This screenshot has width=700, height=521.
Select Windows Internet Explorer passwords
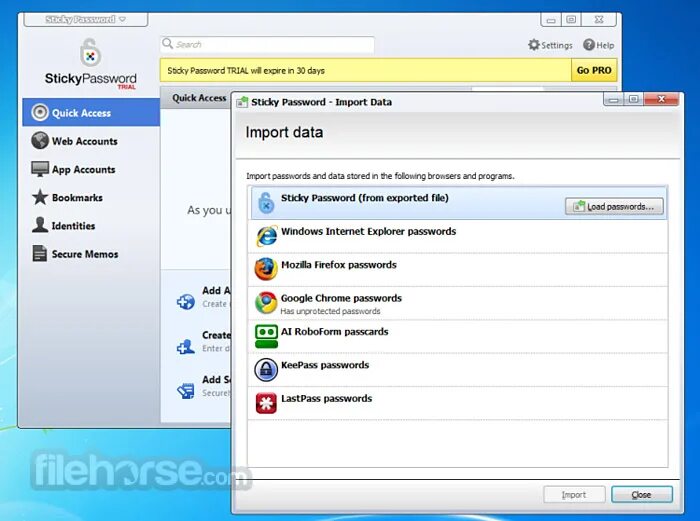458,237
